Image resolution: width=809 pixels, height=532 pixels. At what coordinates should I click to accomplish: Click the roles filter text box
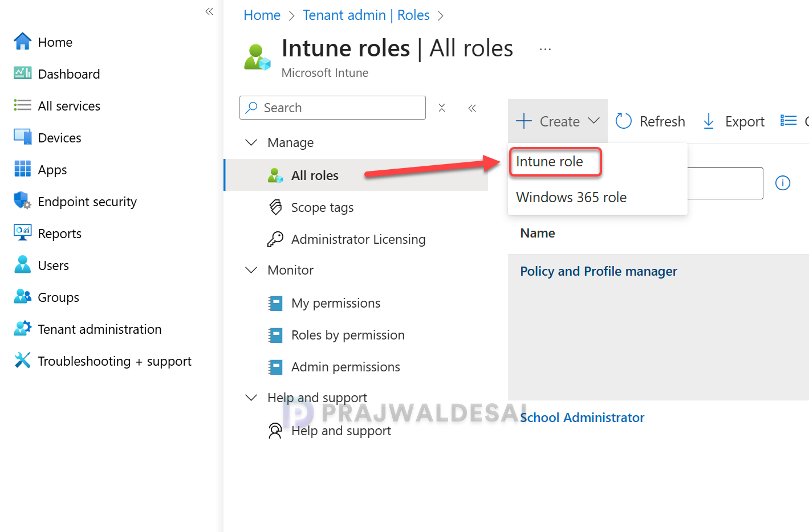click(x=725, y=183)
